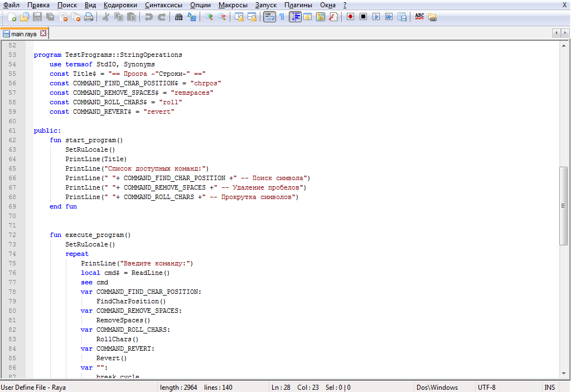The image size is (571, 392).
Task: Create a new file with toolbar icon
Action: click(x=12, y=17)
